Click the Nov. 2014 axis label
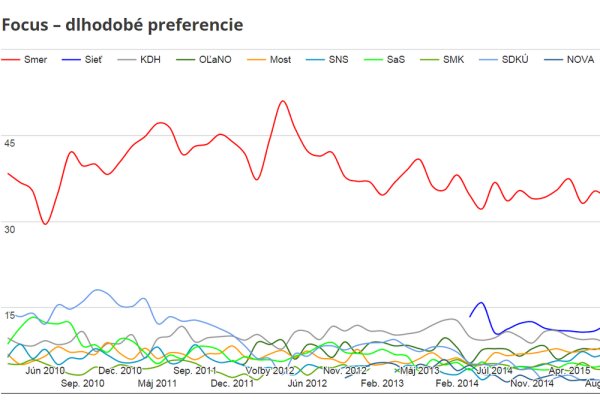Screen dimensions: 600x400 pyautogui.click(x=531, y=383)
